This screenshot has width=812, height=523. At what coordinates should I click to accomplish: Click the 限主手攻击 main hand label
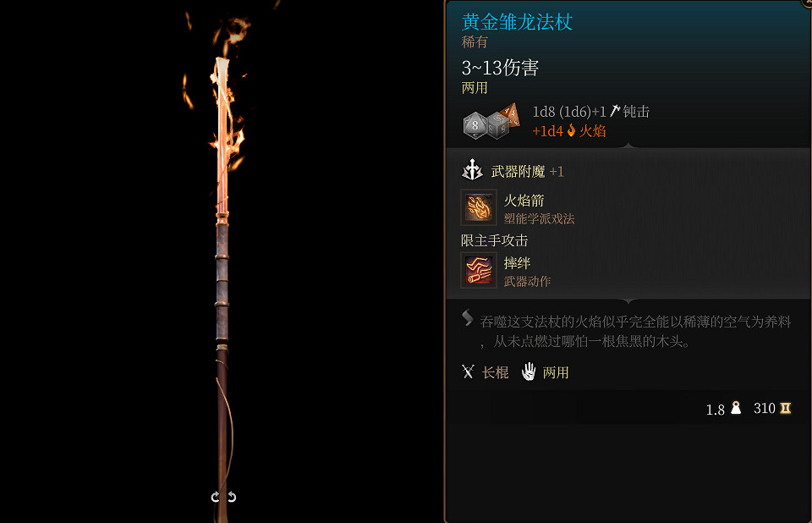495,240
